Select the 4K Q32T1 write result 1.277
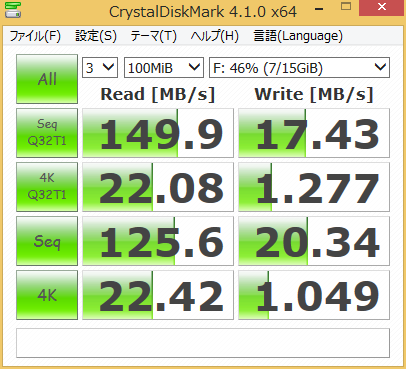Image resolution: width=406 pixels, height=369 pixels. click(x=314, y=187)
